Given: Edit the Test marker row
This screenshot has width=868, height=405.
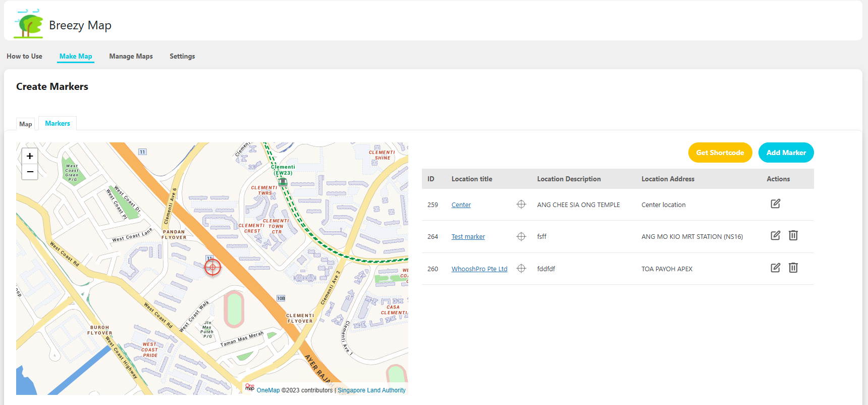Looking at the screenshot, I should [x=776, y=235].
